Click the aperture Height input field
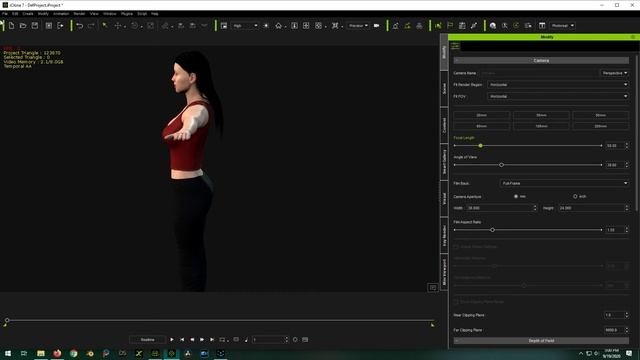The image size is (640, 360). (x=593, y=208)
